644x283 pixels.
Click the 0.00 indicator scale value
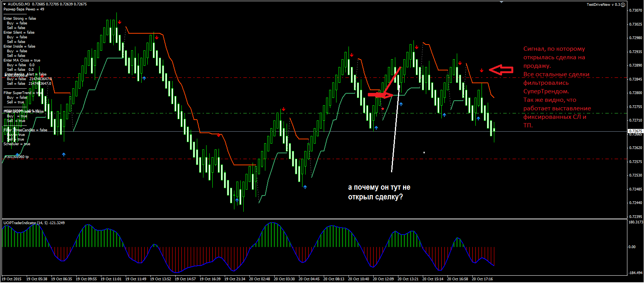pyautogui.click(x=632, y=247)
